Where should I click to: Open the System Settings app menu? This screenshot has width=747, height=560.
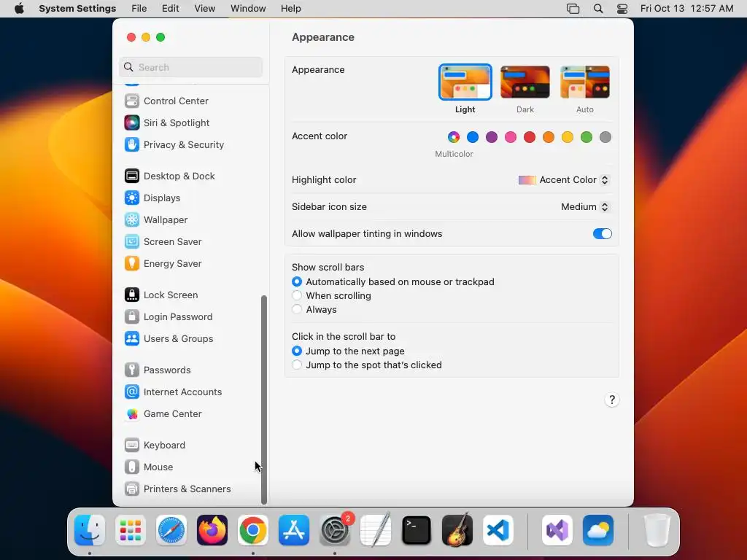click(x=77, y=9)
